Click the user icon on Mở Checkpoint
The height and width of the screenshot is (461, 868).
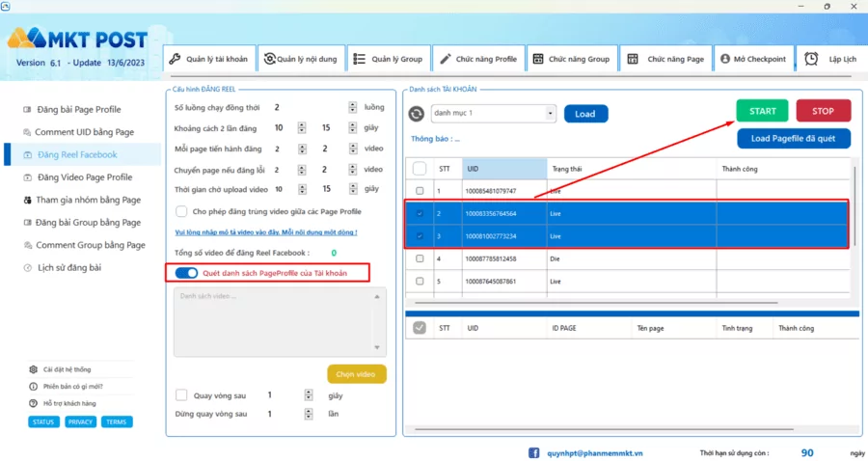click(x=725, y=59)
